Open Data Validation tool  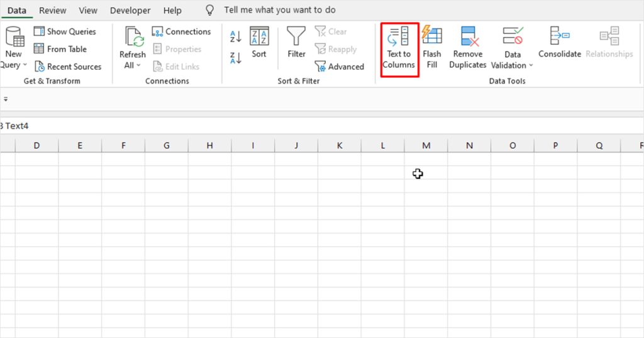pyautogui.click(x=512, y=48)
